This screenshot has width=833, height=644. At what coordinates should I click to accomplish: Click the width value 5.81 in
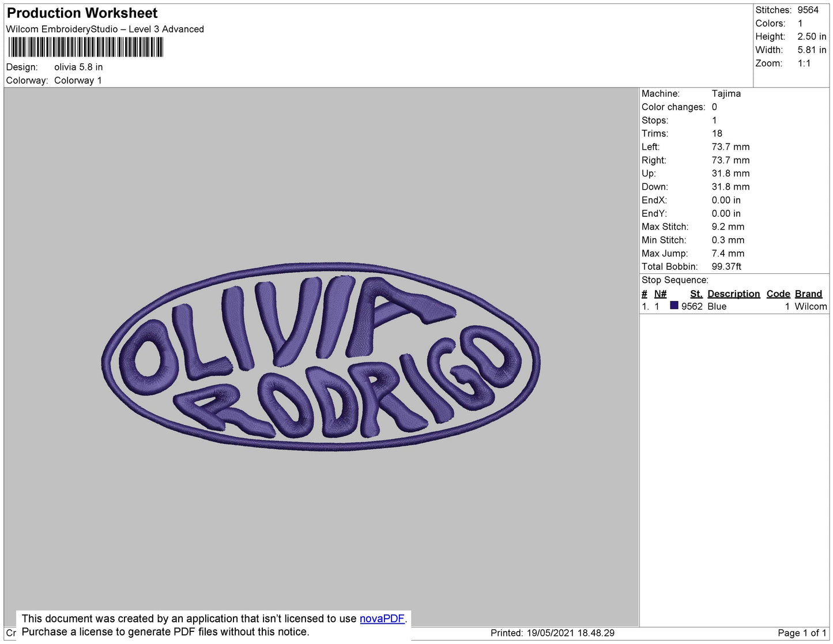[812, 50]
